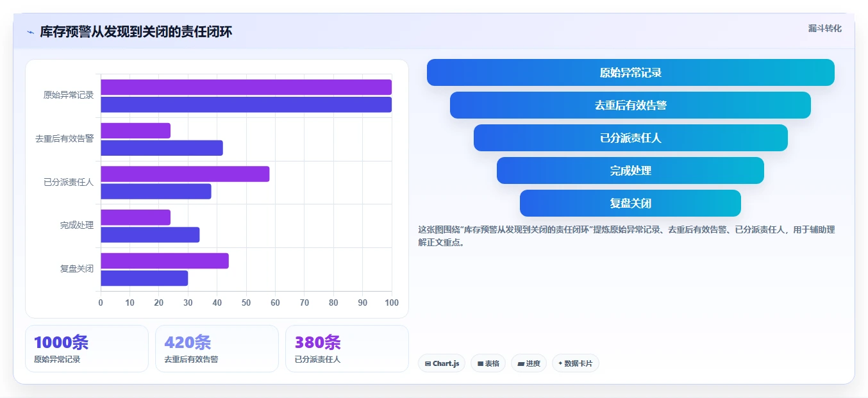The width and height of the screenshot is (868, 398).
Task: Click the indigo bar for 完成处理
Action: [150, 235]
